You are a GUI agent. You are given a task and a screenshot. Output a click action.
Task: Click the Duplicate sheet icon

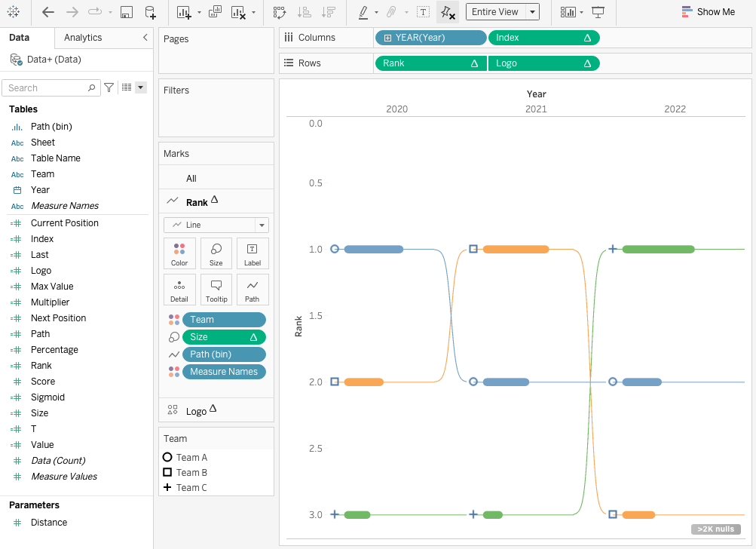tap(215, 12)
